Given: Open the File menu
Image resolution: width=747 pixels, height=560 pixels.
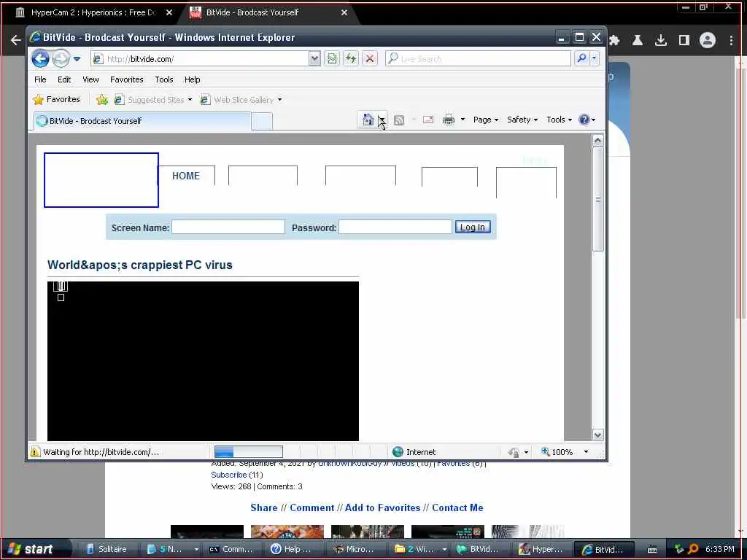Looking at the screenshot, I should (41, 79).
